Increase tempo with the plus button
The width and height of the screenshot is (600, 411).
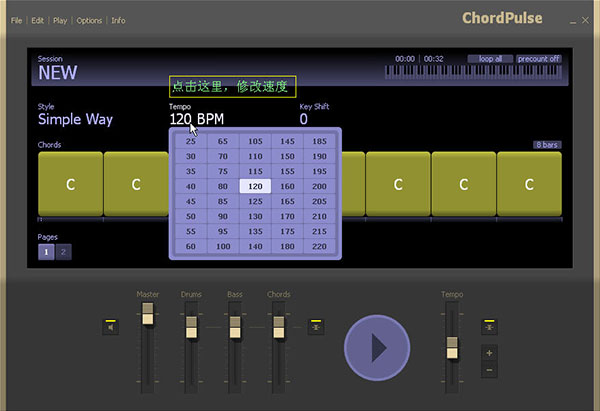pyautogui.click(x=489, y=353)
